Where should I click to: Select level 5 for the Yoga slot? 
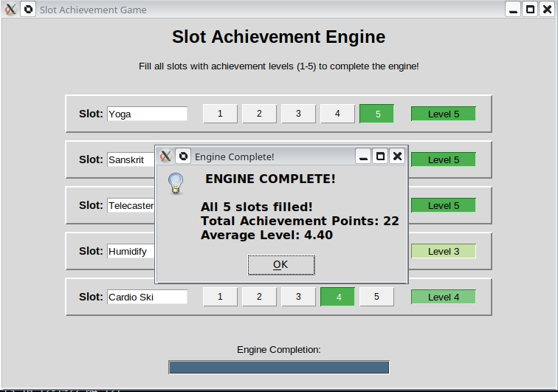pyautogui.click(x=376, y=114)
